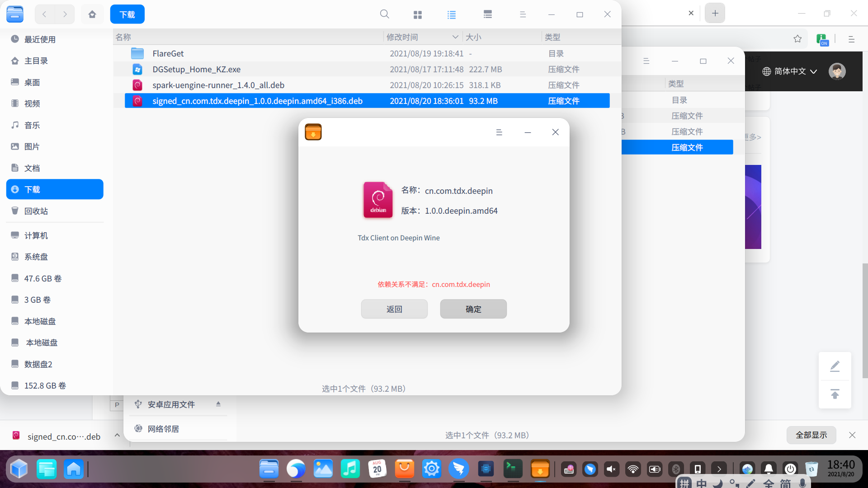Open the 简体中文 language dropdown

click(x=790, y=71)
